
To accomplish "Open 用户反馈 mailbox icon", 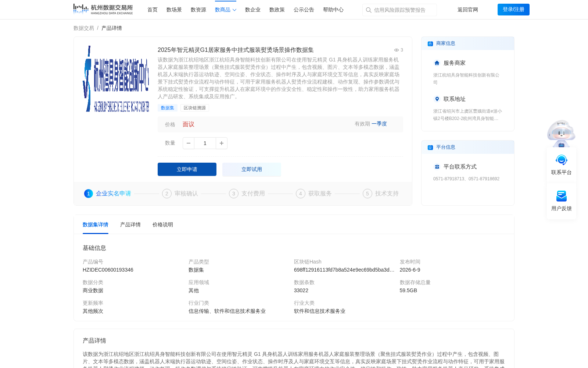I will click(562, 196).
